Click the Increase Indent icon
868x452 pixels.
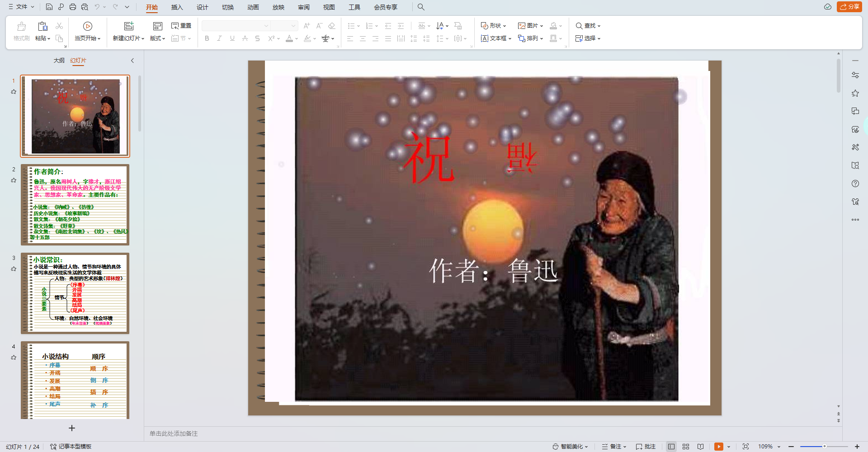point(401,26)
